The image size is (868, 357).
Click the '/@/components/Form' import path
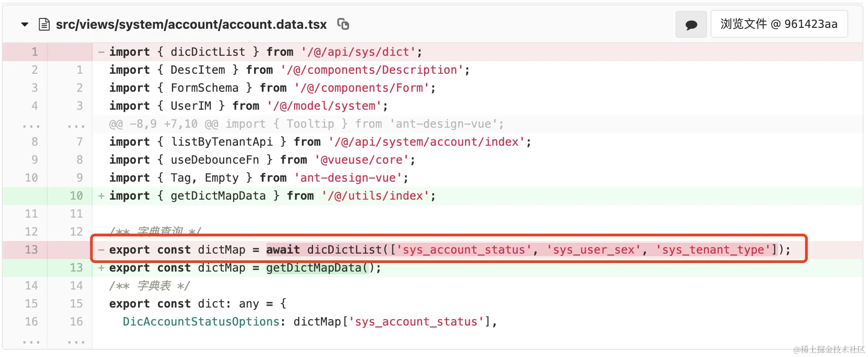click(x=362, y=88)
